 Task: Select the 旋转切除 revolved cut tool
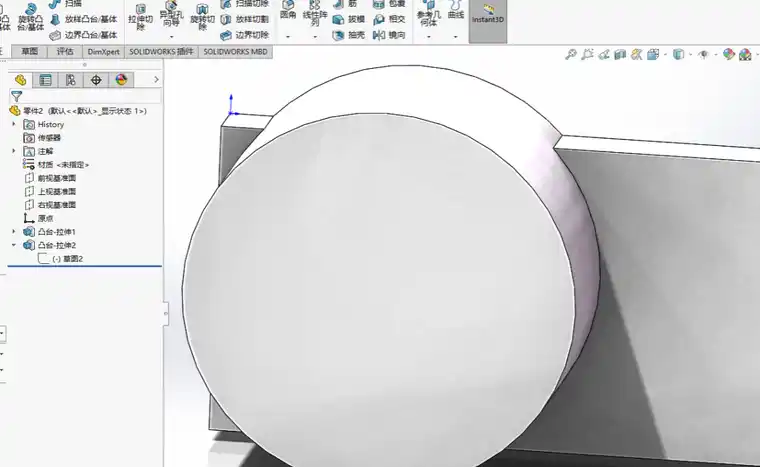(202, 17)
